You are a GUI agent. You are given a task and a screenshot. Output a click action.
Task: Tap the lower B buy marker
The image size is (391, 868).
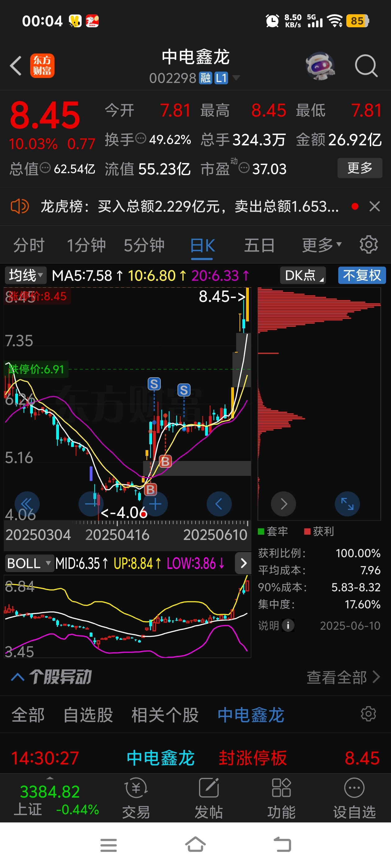pyautogui.click(x=151, y=489)
